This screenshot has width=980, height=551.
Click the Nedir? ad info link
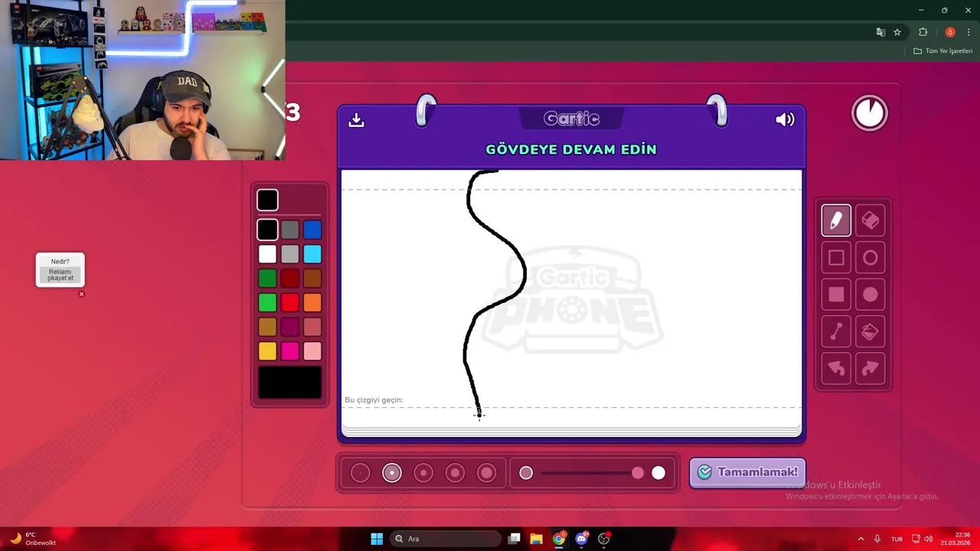tap(60, 262)
